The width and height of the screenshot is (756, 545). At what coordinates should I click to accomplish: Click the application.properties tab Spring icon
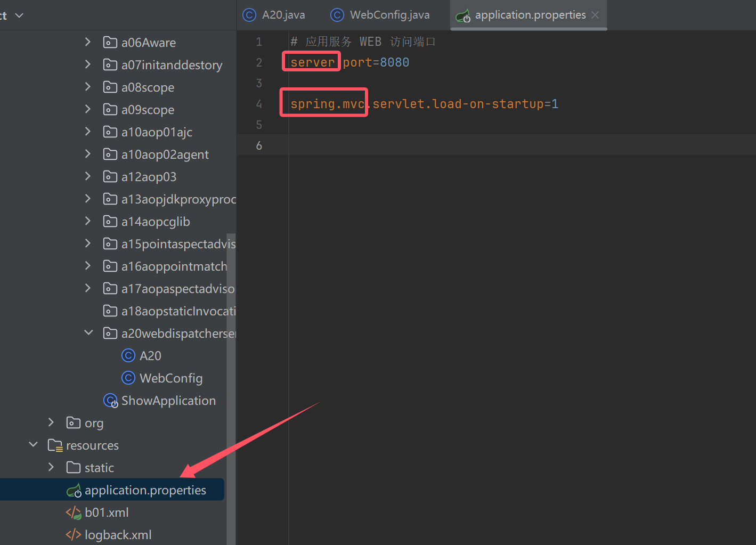tap(463, 16)
